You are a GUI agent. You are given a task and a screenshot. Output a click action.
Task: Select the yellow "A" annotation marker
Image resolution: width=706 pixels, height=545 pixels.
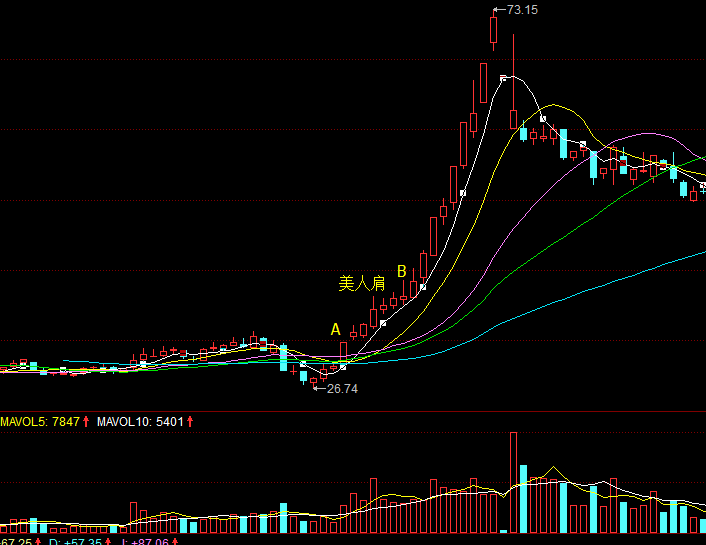tap(336, 329)
